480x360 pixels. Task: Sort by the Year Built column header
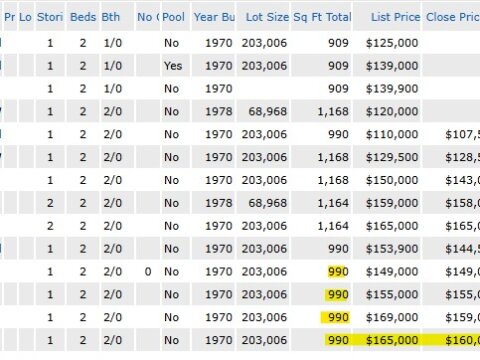coord(214,17)
